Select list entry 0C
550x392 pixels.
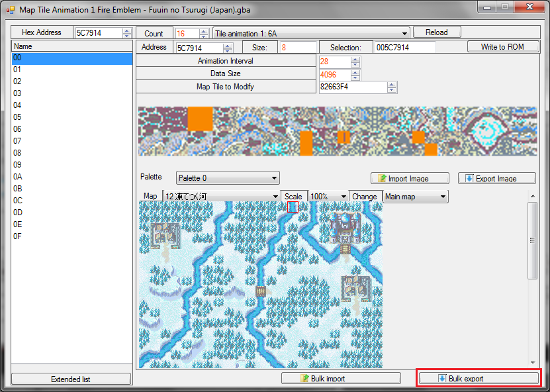pyautogui.click(x=72, y=201)
